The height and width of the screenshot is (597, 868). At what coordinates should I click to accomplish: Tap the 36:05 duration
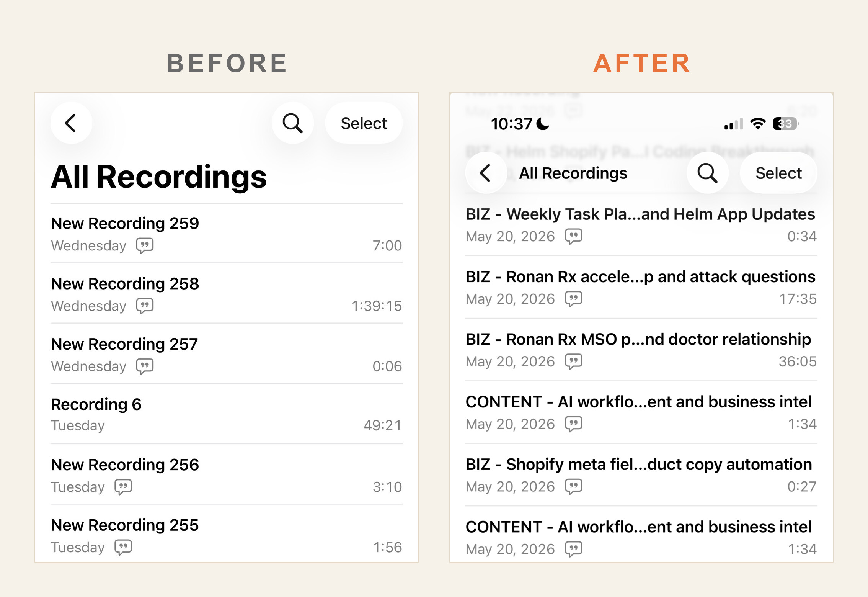(x=798, y=361)
